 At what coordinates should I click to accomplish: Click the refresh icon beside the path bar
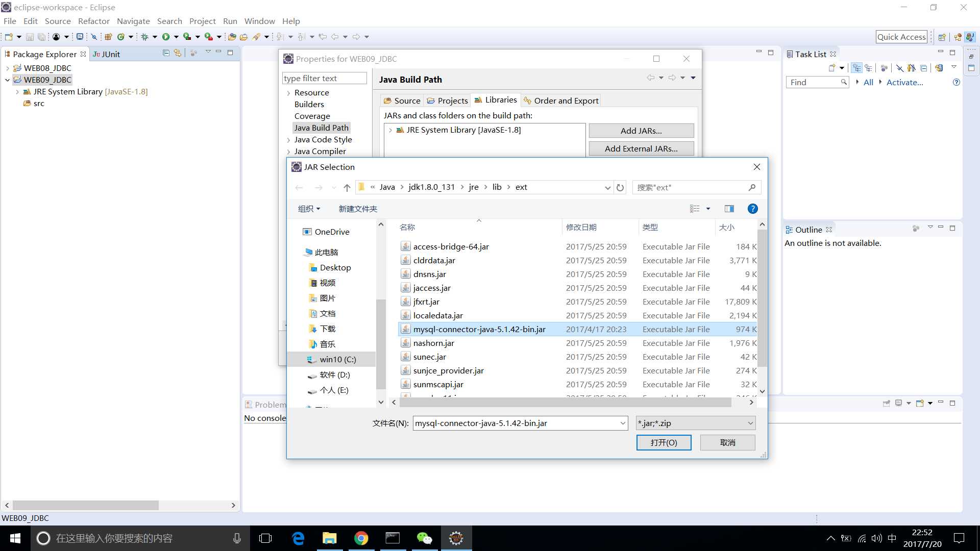point(620,187)
